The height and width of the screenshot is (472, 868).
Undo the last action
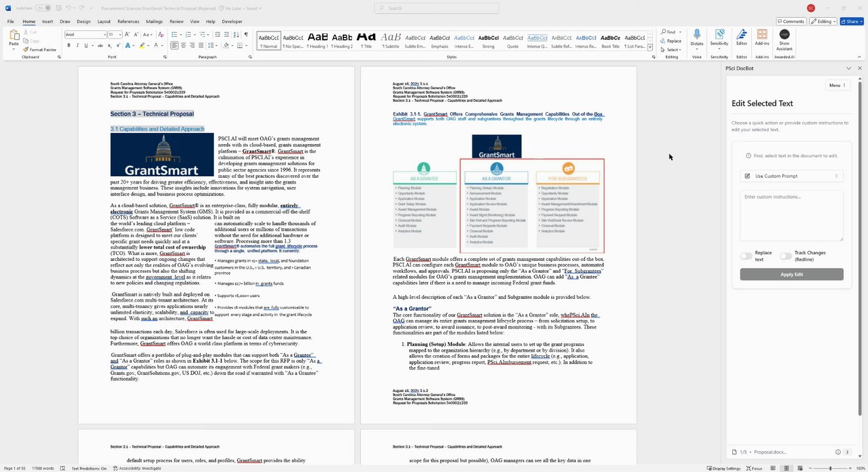click(x=68, y=8)
